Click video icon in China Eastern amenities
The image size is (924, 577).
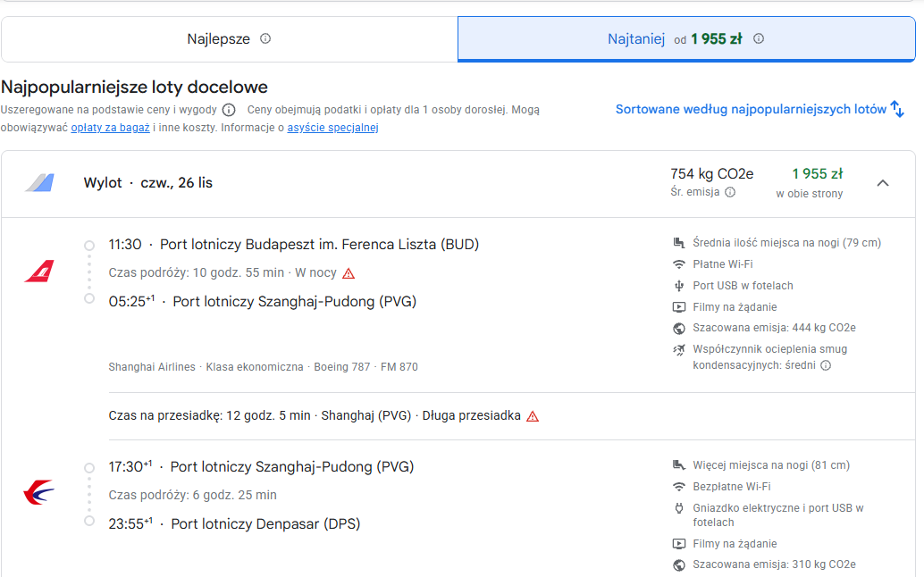click(x=679, y=544)
